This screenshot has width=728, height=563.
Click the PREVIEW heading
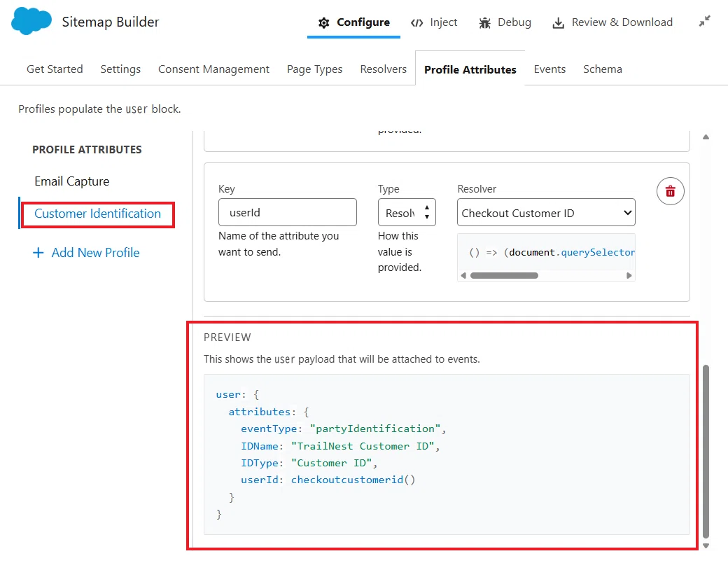(x=227, y=338)
